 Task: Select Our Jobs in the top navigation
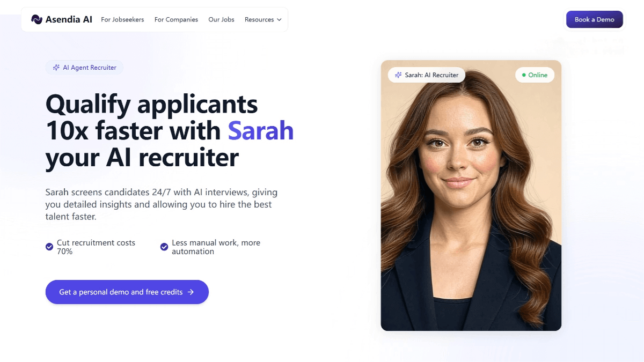221,20
